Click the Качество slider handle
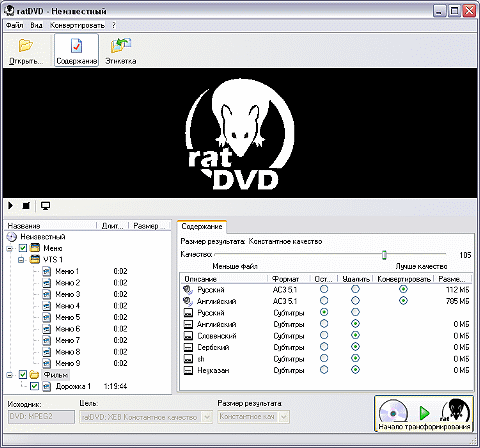The width and height of the screenshot is (480, 448). 384,255
